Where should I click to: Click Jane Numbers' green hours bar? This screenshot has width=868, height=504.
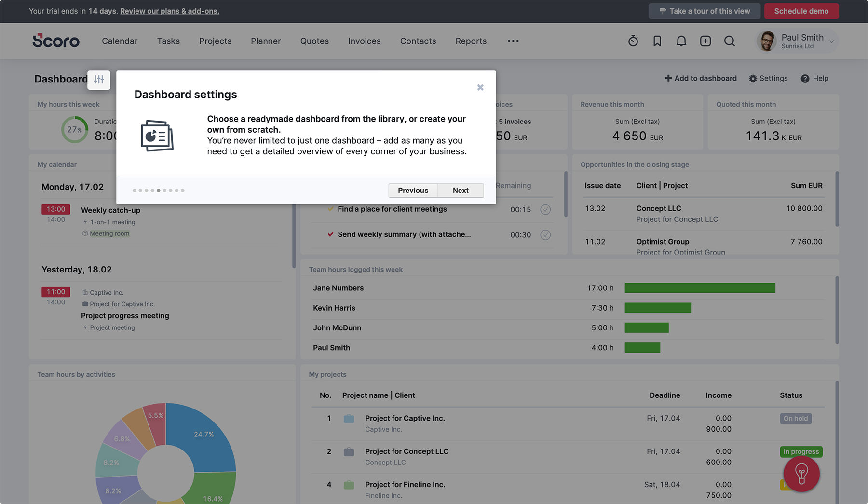700,288
